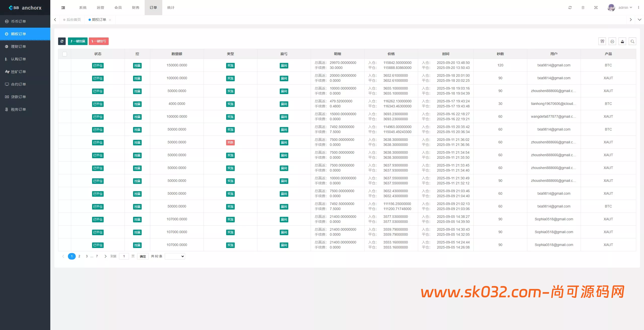The image size is (644, 330).
Task: Switch to the 财务 top menu
Action: 136,8
